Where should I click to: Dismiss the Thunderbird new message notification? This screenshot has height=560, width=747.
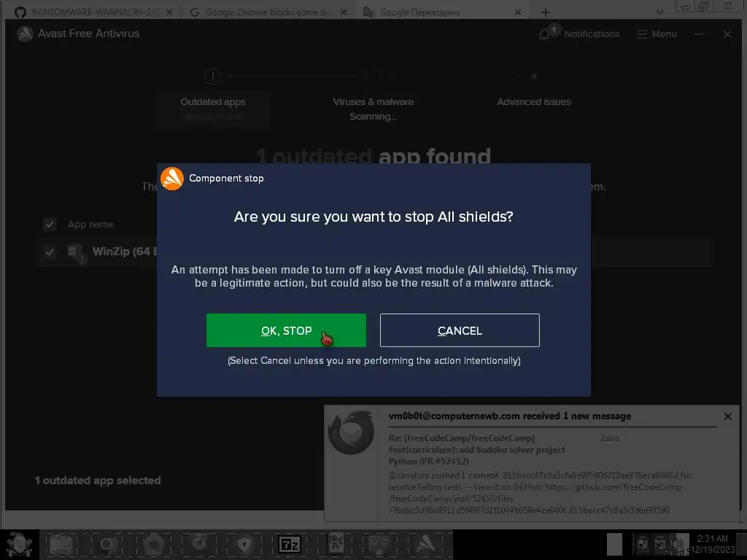click(x=727, y=416)
